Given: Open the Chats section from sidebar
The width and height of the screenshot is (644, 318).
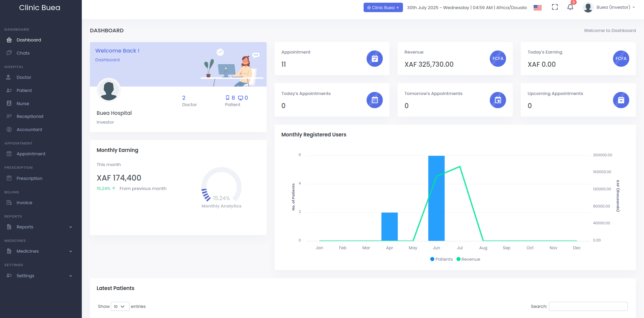Looking at the screenshot, I should click(x=23, y=53).
